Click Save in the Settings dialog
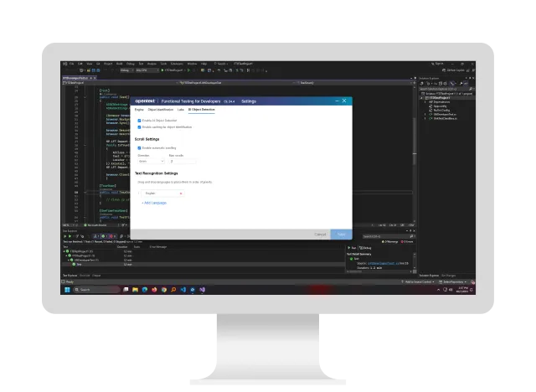Viewport: 536px width, 392px height. [x=341, y=235]
